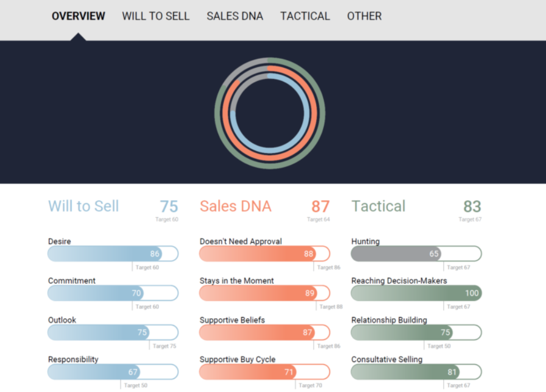546x392 pixels.
Task: Select the Tactical tab
Action: (305, 16)
